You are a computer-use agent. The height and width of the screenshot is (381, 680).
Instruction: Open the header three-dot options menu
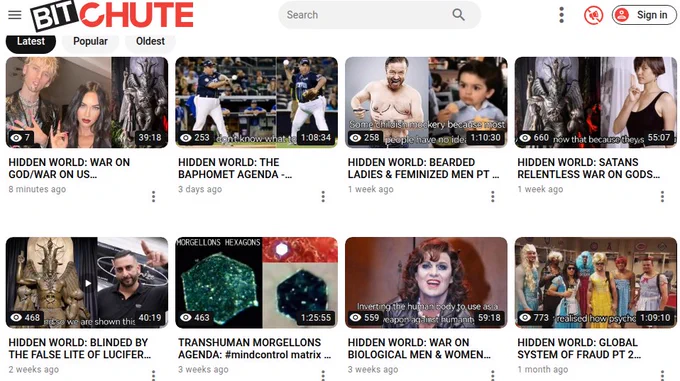[561, 15]
